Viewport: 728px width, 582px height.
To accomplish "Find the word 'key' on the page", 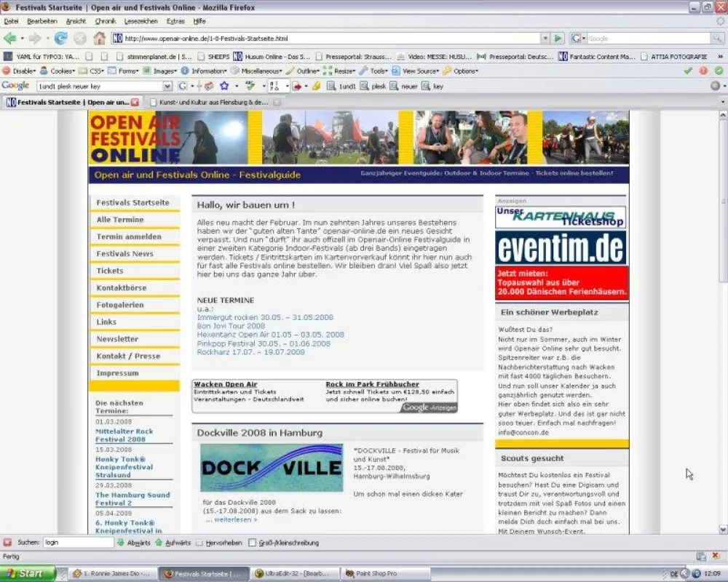I will (x=432, y=86).
